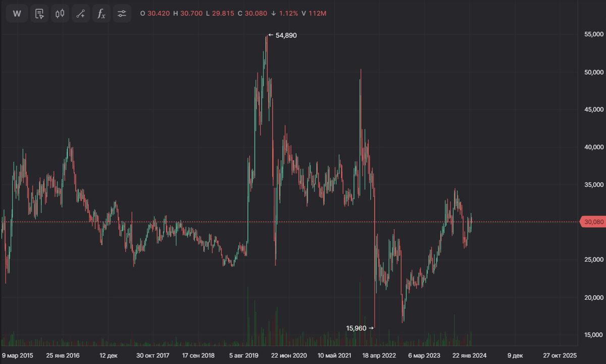Select the line drawing tool icon

[x=80, y=14]
